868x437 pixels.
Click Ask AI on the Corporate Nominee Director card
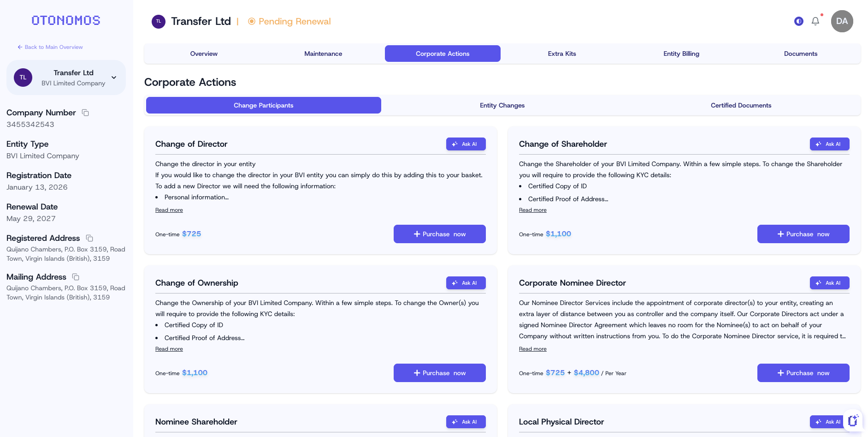829,282
